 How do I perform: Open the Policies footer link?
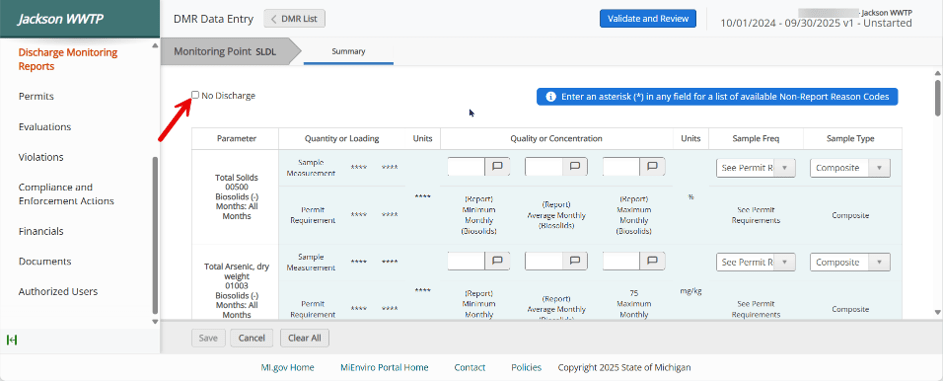pyautogui.click(x=526, y=367)
